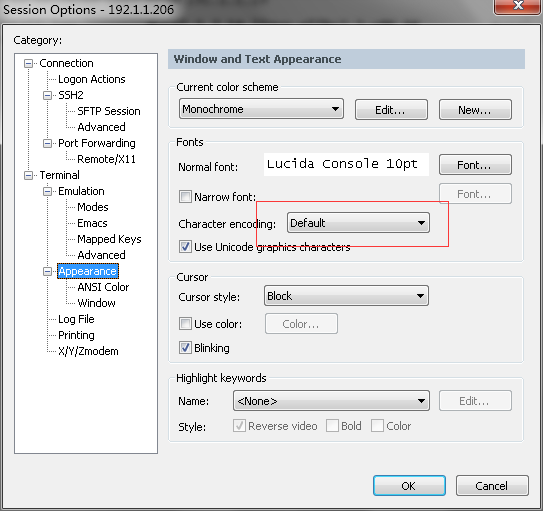Enable the cursor Use color checkbox
Screen dimensions: 543x511
pyautogui.click(x=185, y=324)
